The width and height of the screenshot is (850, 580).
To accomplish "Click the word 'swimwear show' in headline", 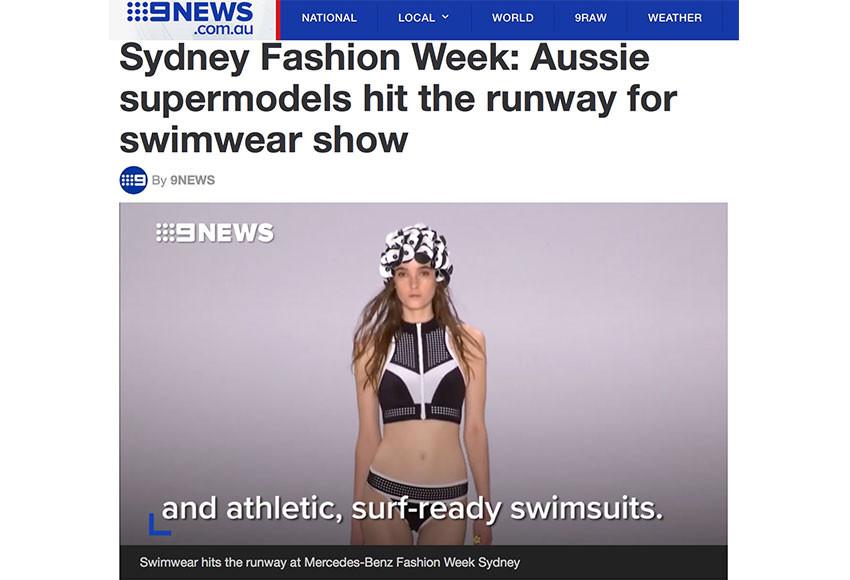I will coord(263,140).
